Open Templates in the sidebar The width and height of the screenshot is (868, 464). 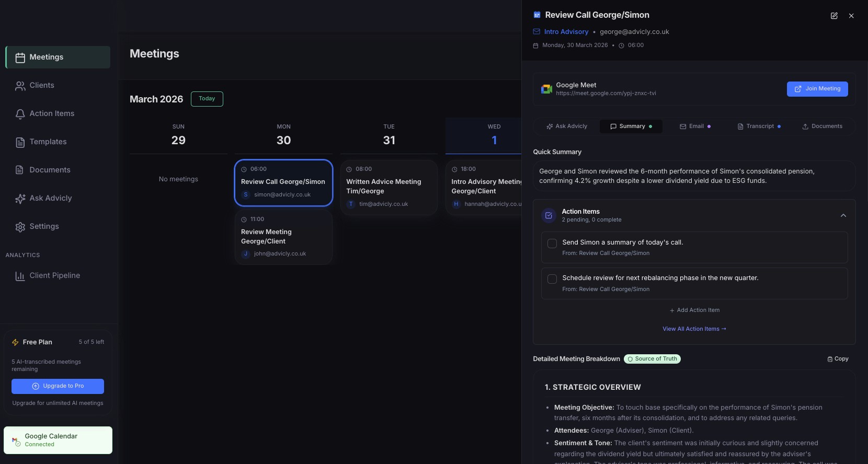click(58, 142)
